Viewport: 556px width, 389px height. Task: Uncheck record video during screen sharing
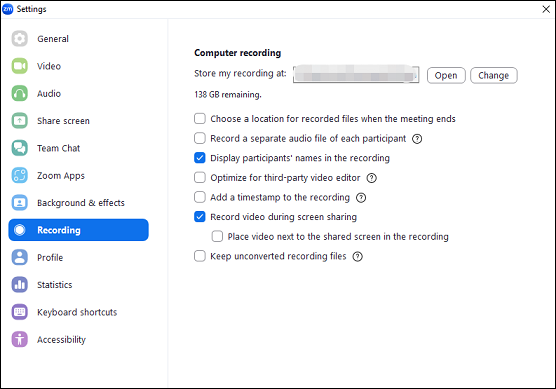tap(200, 216)
